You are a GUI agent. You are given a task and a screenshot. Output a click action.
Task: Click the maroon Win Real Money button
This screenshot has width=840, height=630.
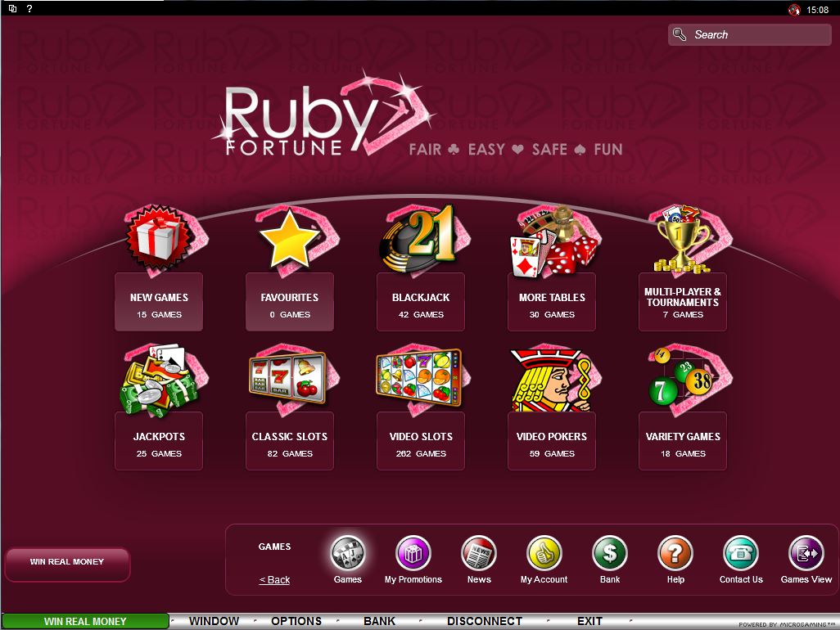[x=67, y=564]
